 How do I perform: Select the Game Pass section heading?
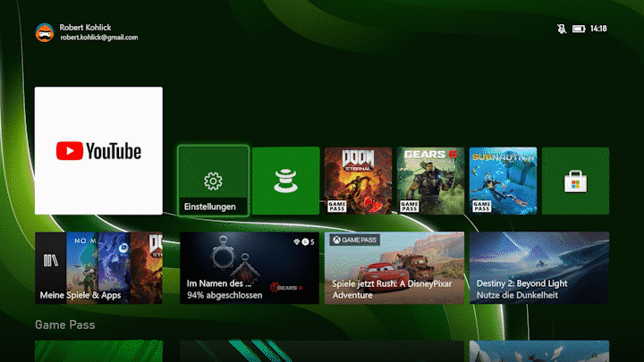(x=65, y=324)
